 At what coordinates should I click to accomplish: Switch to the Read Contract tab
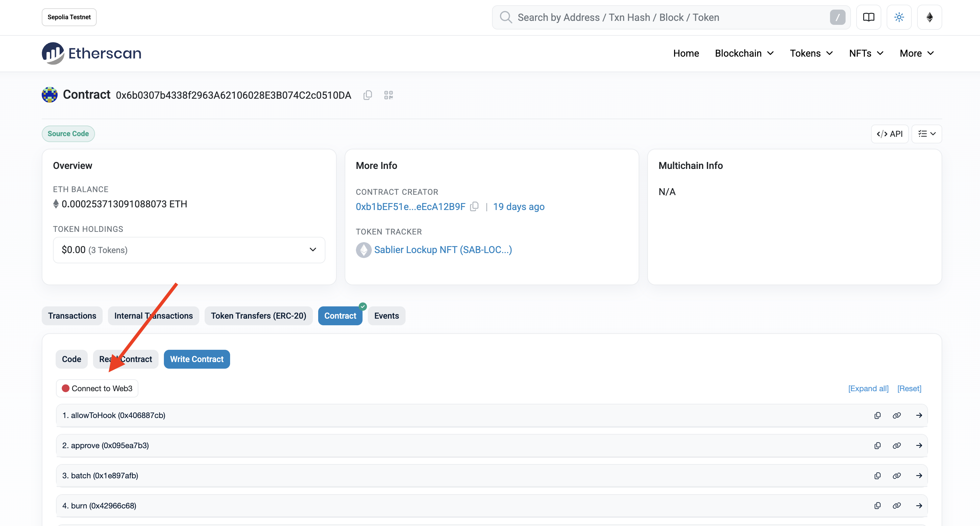(x=125, y=359)
